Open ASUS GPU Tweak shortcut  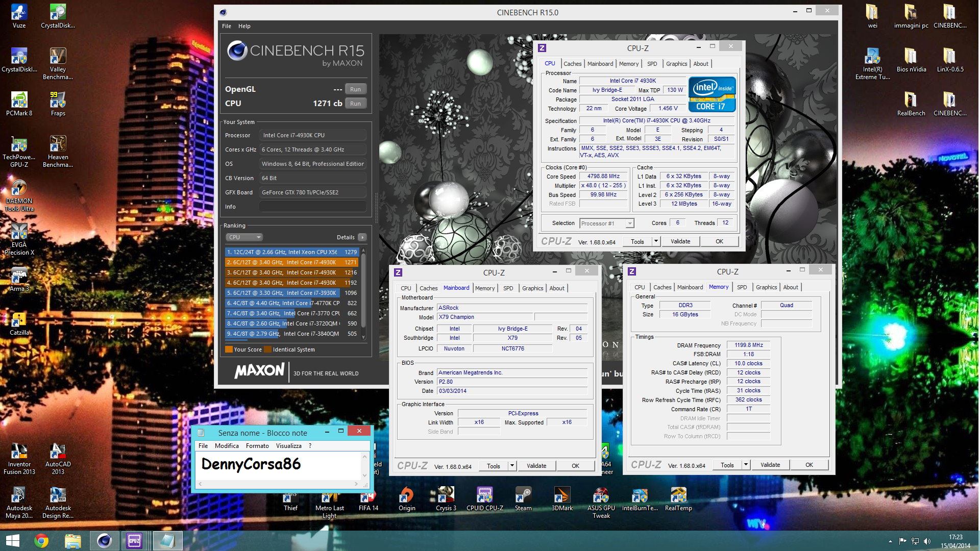click(601, 503)
